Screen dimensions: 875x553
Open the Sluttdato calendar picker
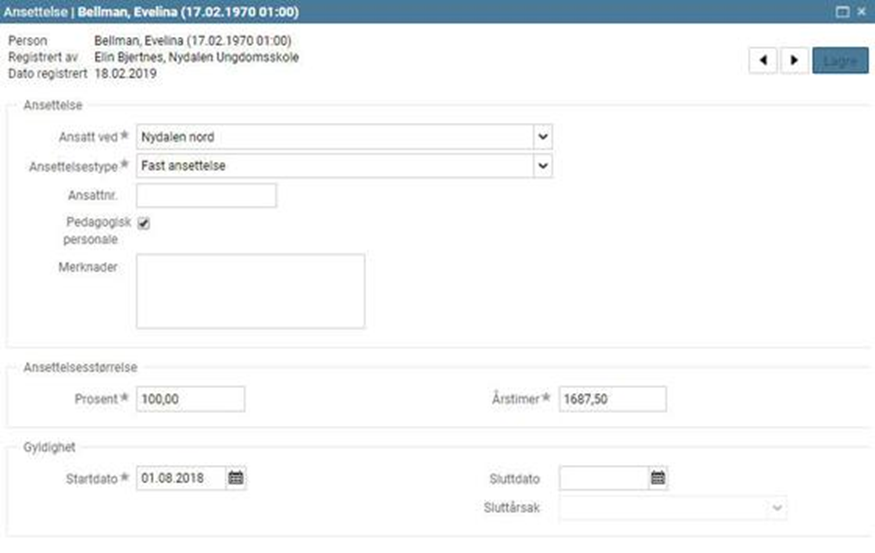[x=658, y=478]
